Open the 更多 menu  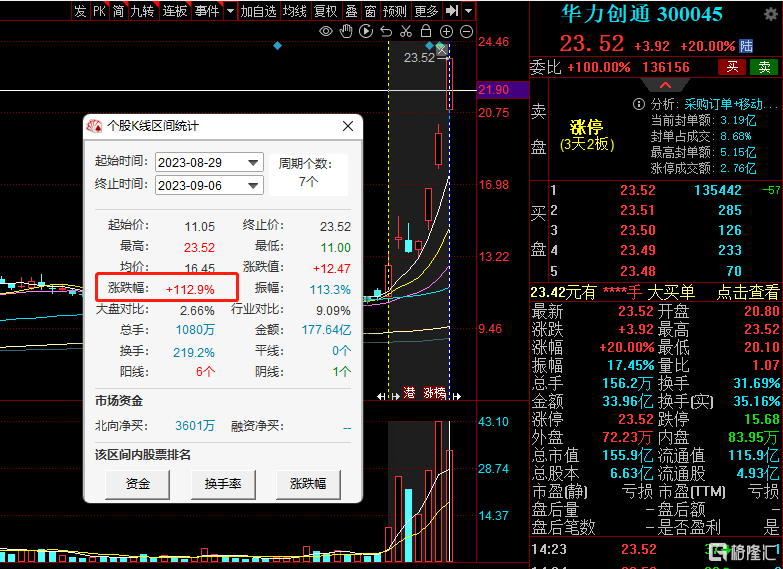(x=426, y=10)
